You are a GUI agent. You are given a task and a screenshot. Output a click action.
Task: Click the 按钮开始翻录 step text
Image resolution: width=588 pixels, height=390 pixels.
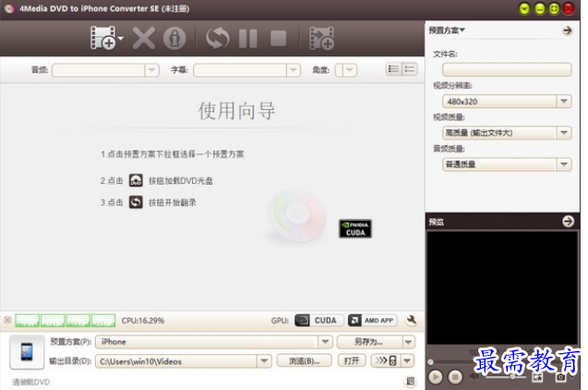tap(172, 202)
